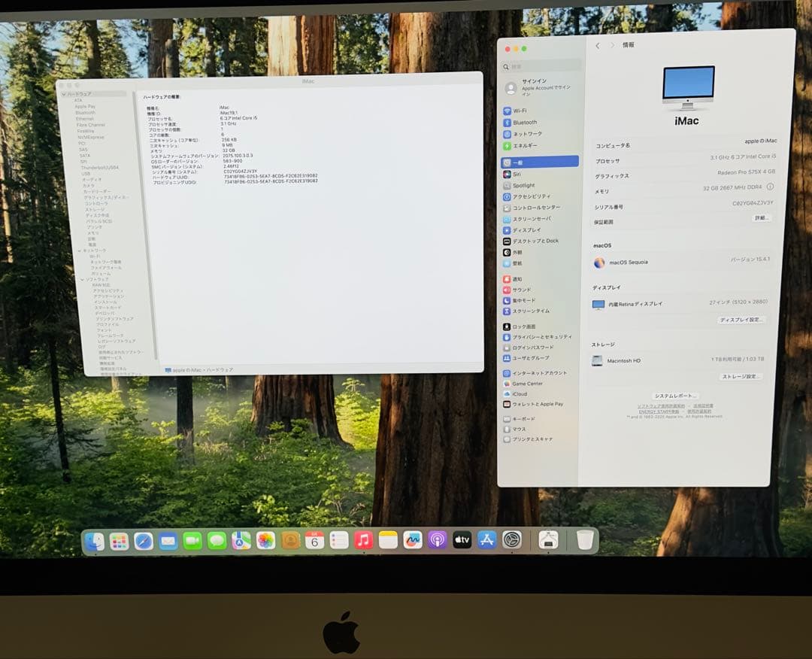
Task: Open エネルギー settings
Action: coord(526,145)
